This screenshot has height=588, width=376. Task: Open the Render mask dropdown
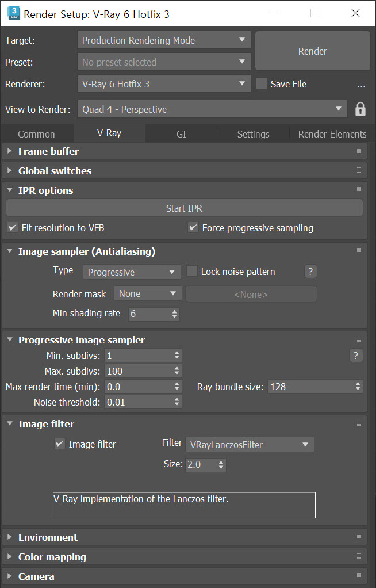[148, 293]
